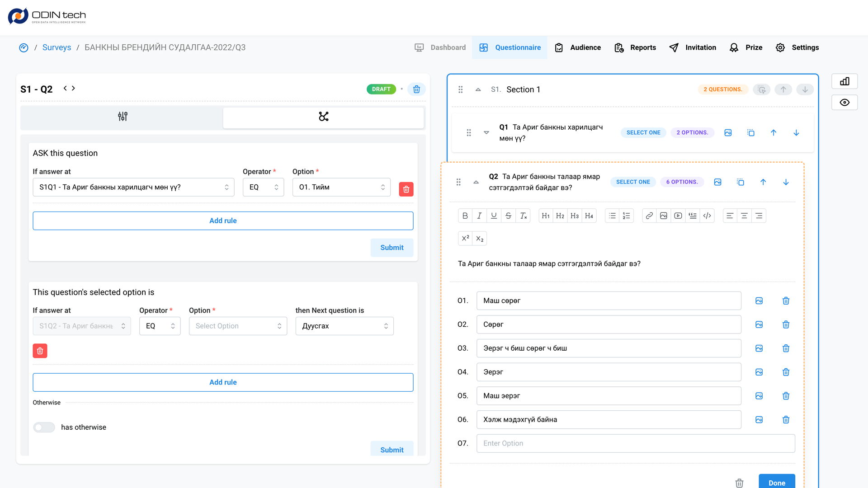868x488 pixels.
Task: Click the code block editor icon
Action: (707, 216)
